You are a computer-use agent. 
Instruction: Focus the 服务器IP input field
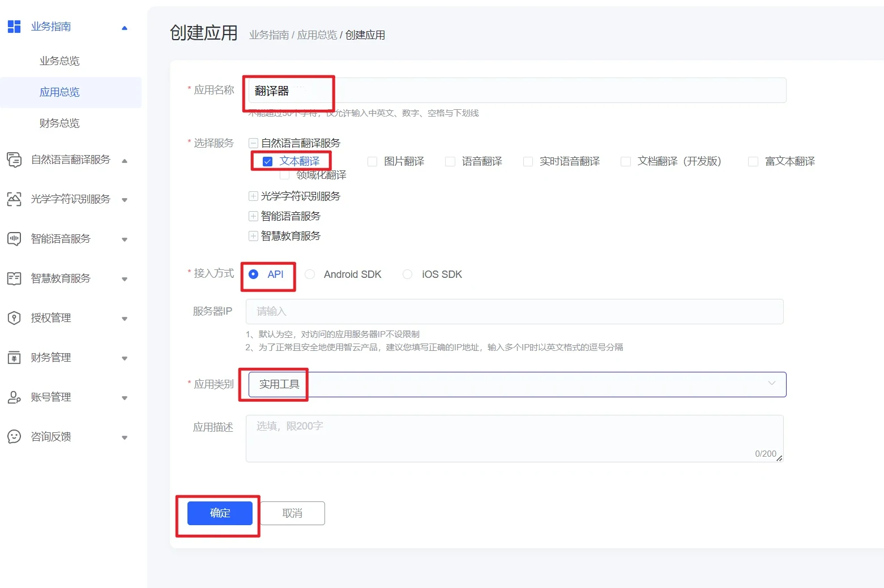(514, 312)
